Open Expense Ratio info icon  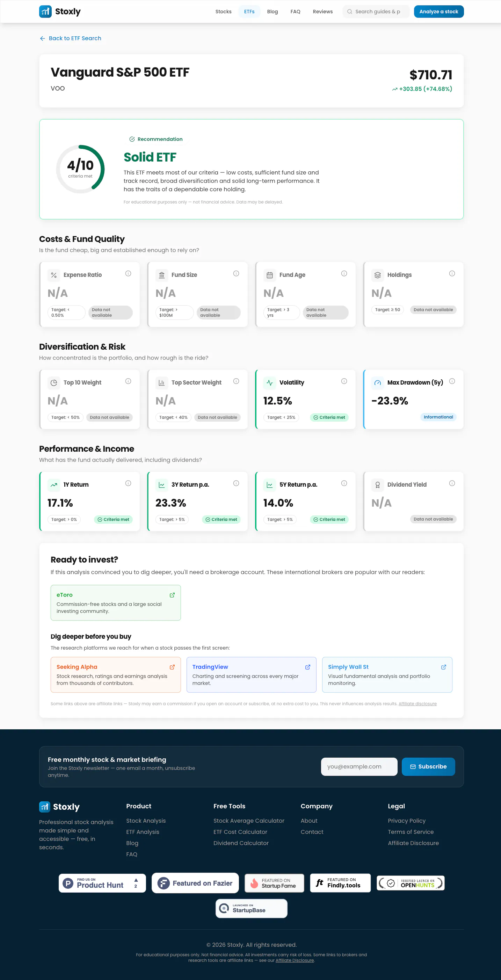pos(128,273)
